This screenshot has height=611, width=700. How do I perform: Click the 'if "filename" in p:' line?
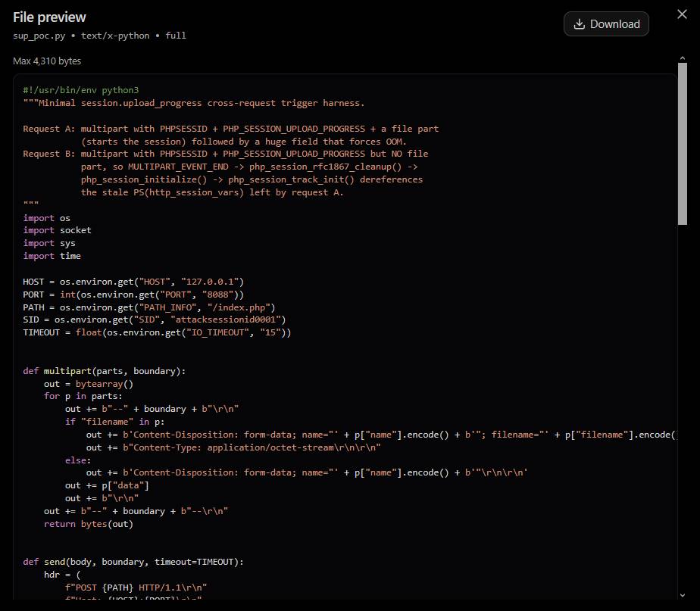(114, 422)
